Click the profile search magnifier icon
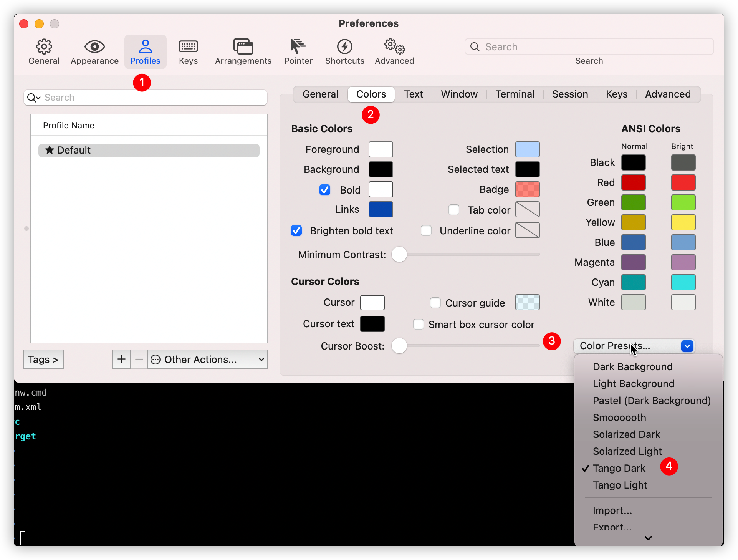 click(33, 98)
